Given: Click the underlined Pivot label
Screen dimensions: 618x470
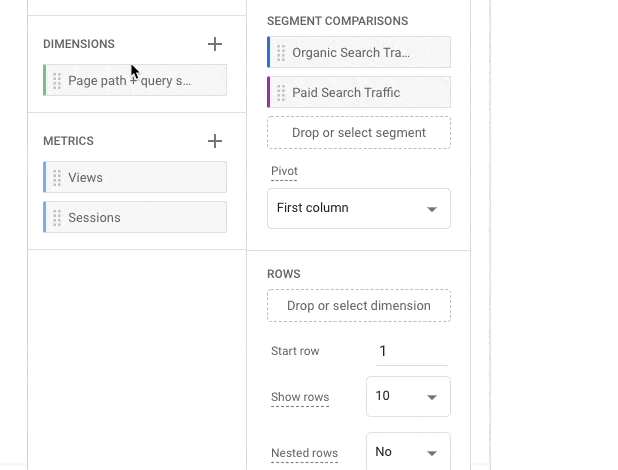Looking at the screenshot, I should [x=285, y=172].
